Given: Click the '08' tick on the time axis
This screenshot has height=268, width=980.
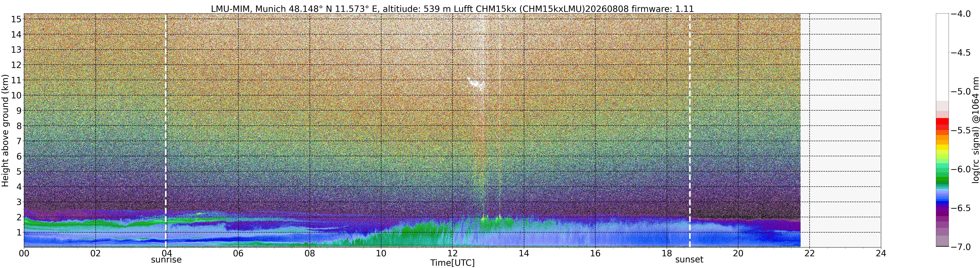Looking at the screenshot, I should (x=310, y=253).
